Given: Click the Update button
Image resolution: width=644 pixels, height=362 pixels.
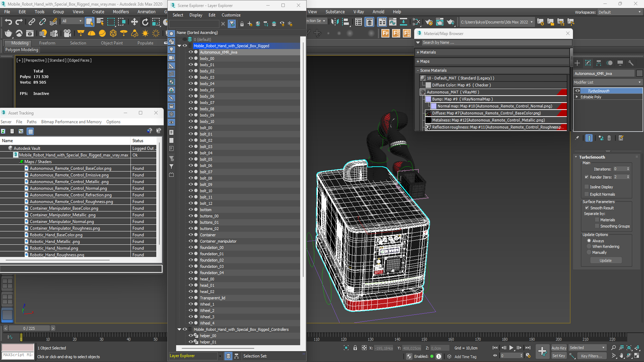Looking at the screenshot, I should [x=605, y=260].
